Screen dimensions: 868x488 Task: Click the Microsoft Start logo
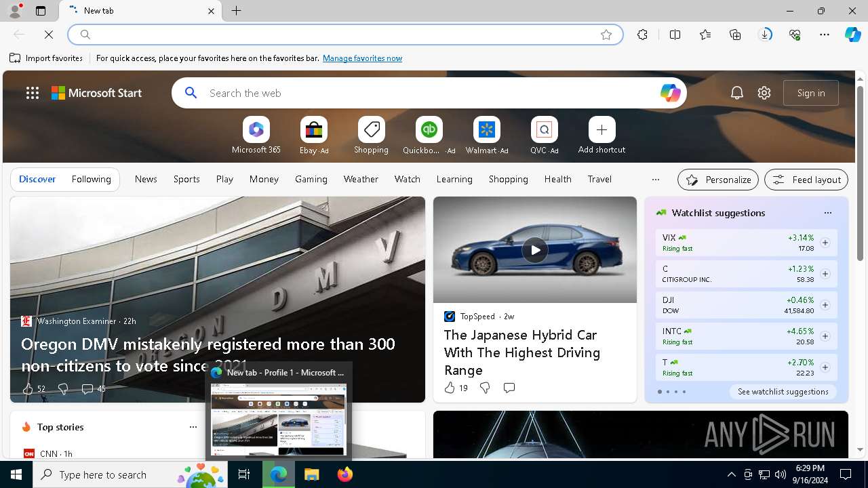pyautogui.click(x=97, y=93)
